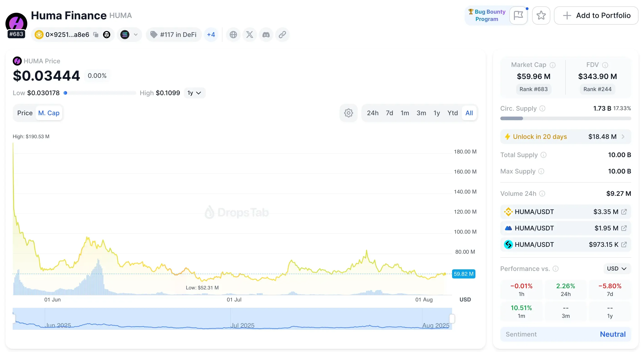Switch to the Ytd timeframe tab
This screenshot has height=352, width=644.
[x=453, y=113]
